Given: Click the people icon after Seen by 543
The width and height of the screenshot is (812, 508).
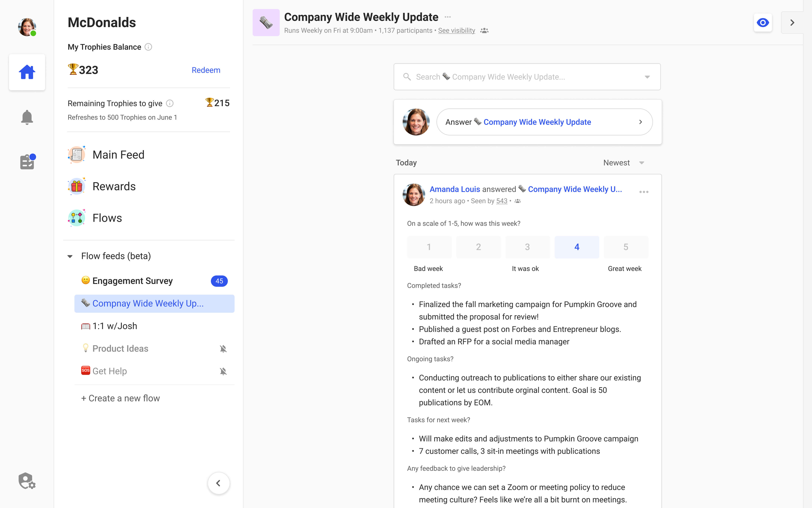Looking at the screenshot, I should tap(518, 201).
